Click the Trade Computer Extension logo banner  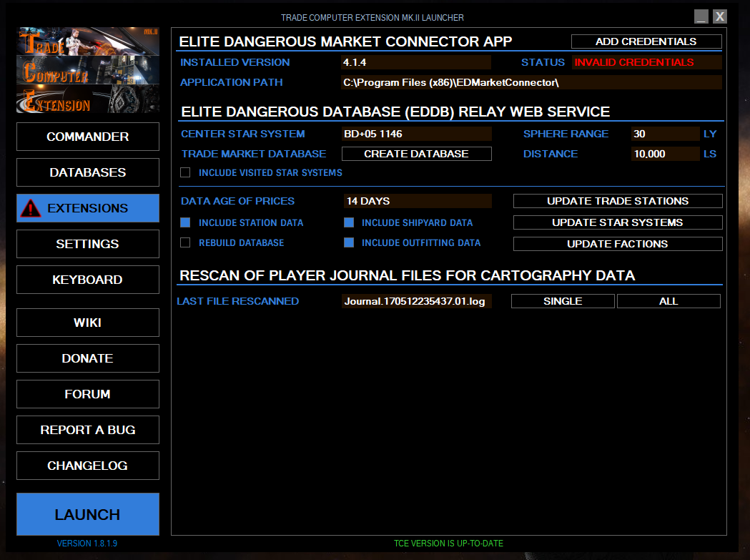88,70
